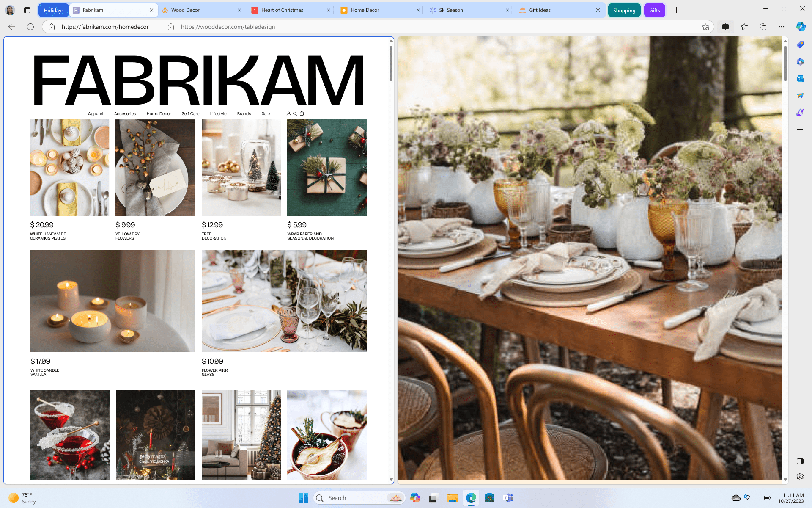
Task: Open Apparel menu on Fabrikam
Action: click(96, 113)
